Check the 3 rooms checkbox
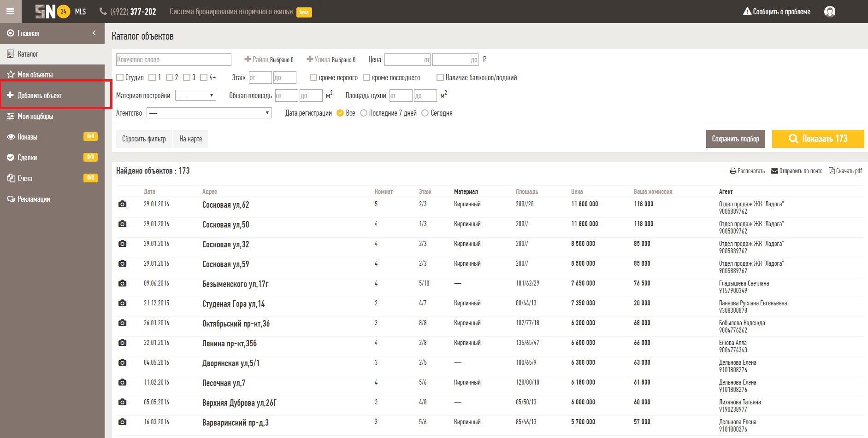The height and width of the screenshot is (438, 868). click(x=186, y=77)
